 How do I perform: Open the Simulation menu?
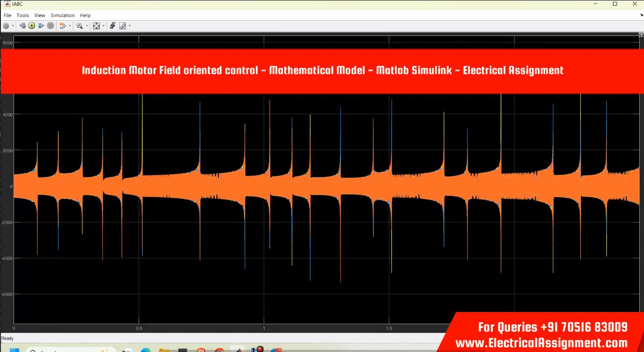coord(63,15)
